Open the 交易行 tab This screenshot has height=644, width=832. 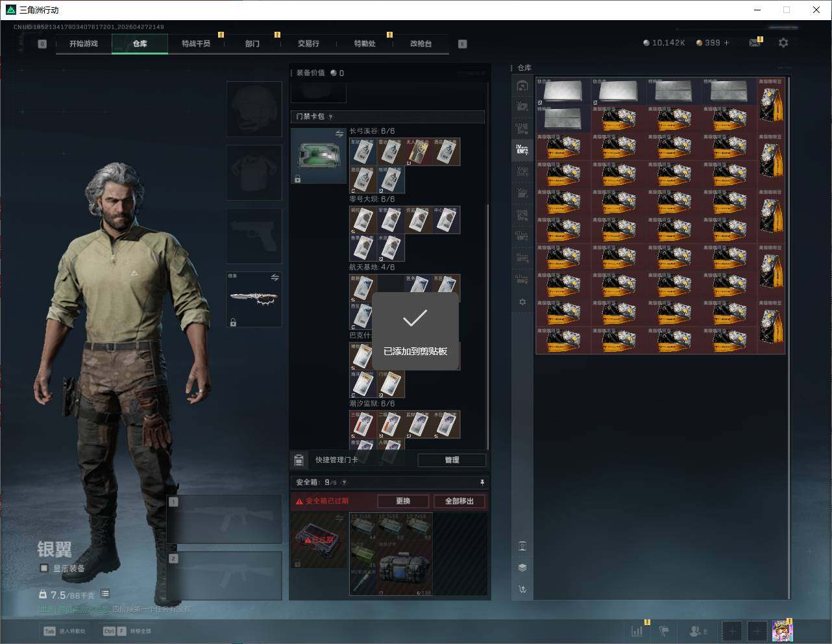308,43
